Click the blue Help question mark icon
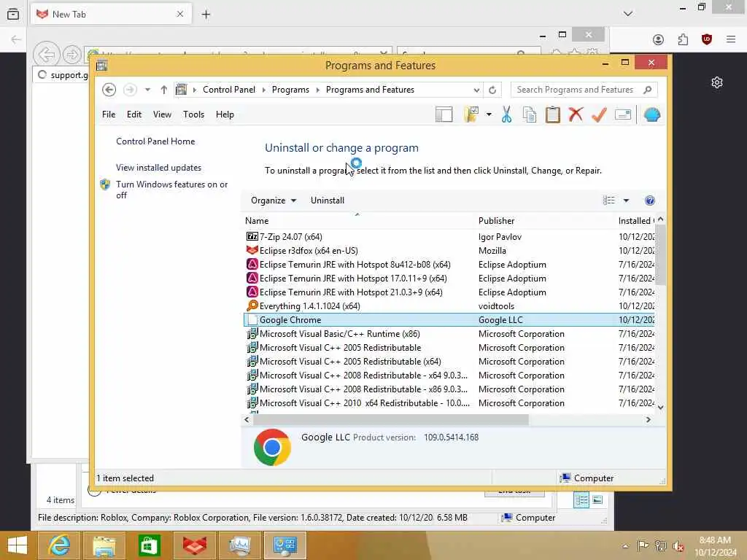 pyautogui.click(x=649, y=201)
